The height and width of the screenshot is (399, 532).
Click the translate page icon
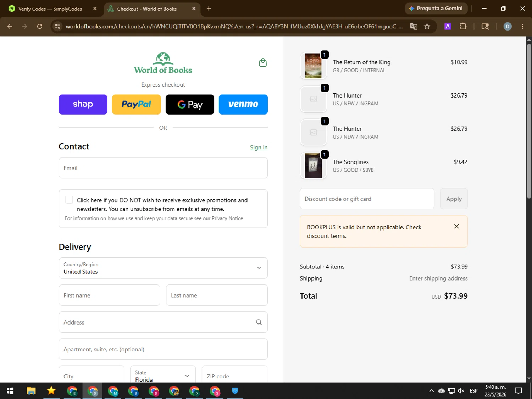(414, 26)
